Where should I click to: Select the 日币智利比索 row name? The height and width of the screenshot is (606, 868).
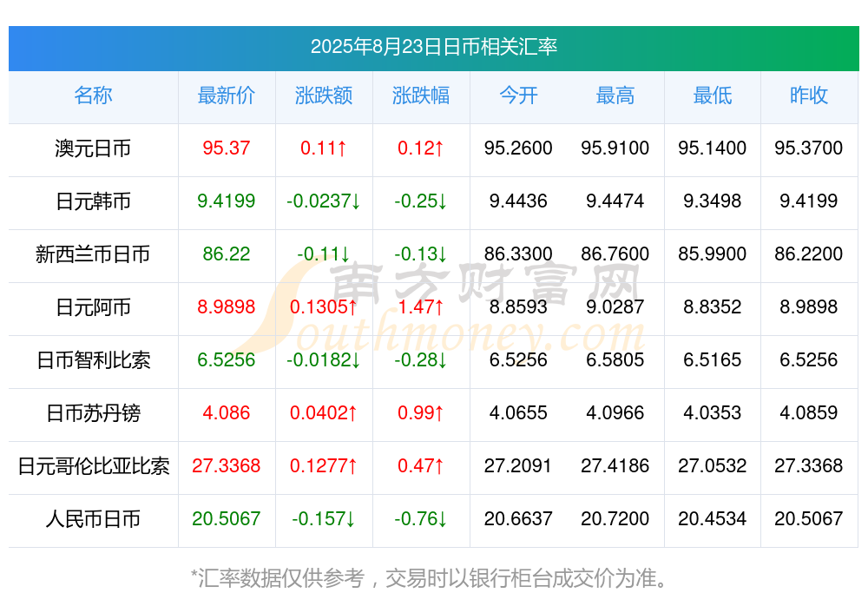(93, 360)
